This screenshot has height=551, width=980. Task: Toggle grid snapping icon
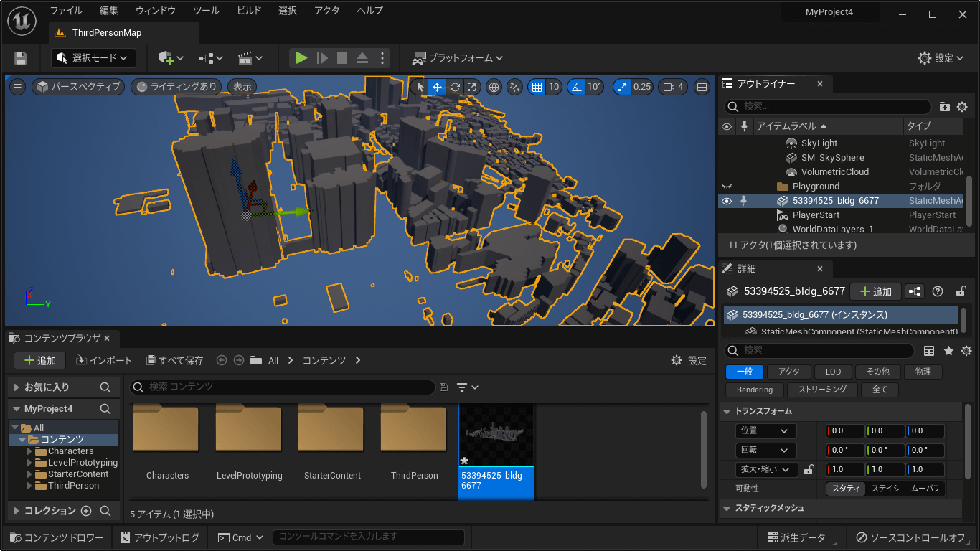[x=537, y=87]
